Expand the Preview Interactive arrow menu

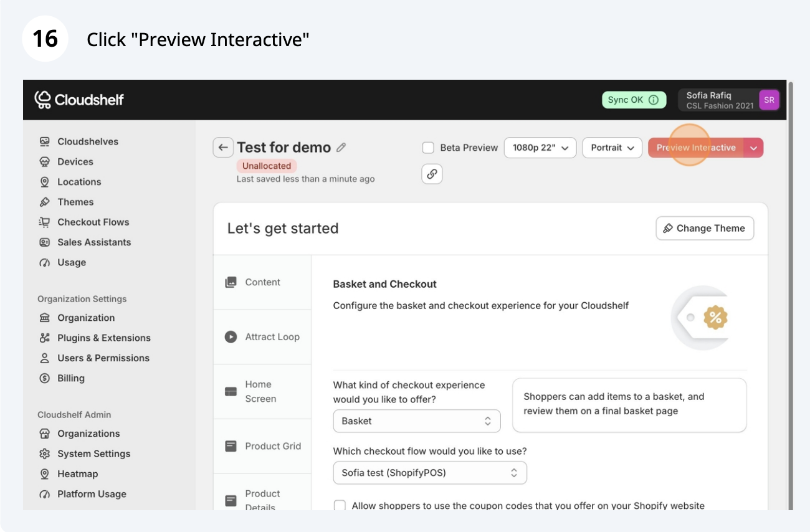click(x=754, y=148)
